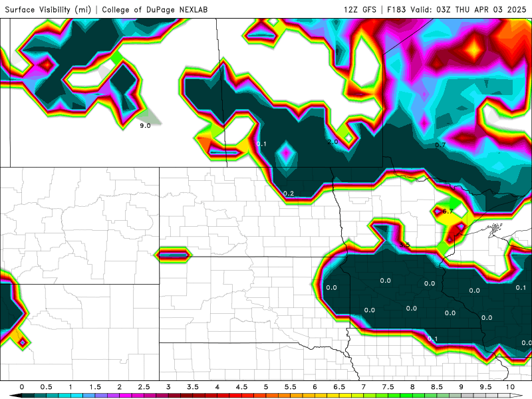The height and width of the screenshot is (399, 532).
Task: Click the '0' label on color scale
Action: (22, 387)
